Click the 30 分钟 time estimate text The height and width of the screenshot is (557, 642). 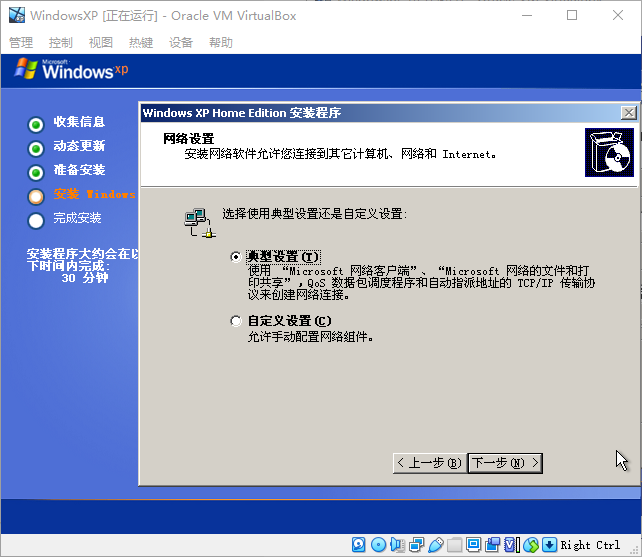(x=85, y=278)
